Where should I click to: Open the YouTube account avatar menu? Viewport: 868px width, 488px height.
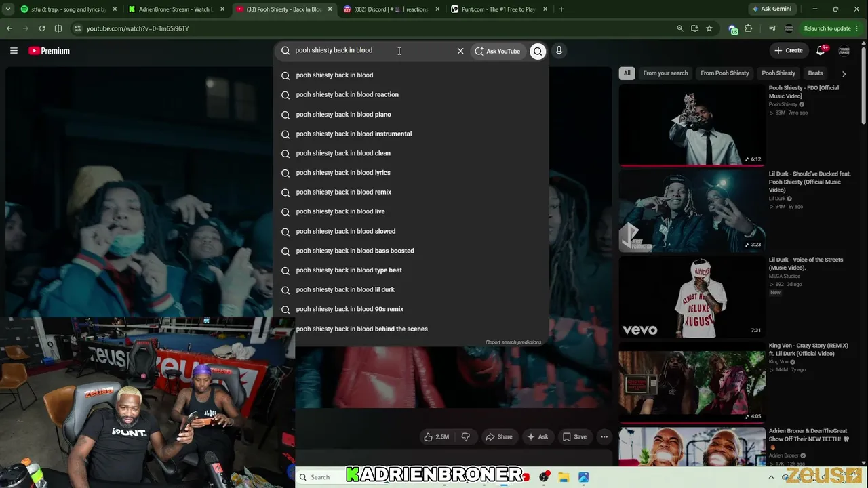[x=844, y=51]
